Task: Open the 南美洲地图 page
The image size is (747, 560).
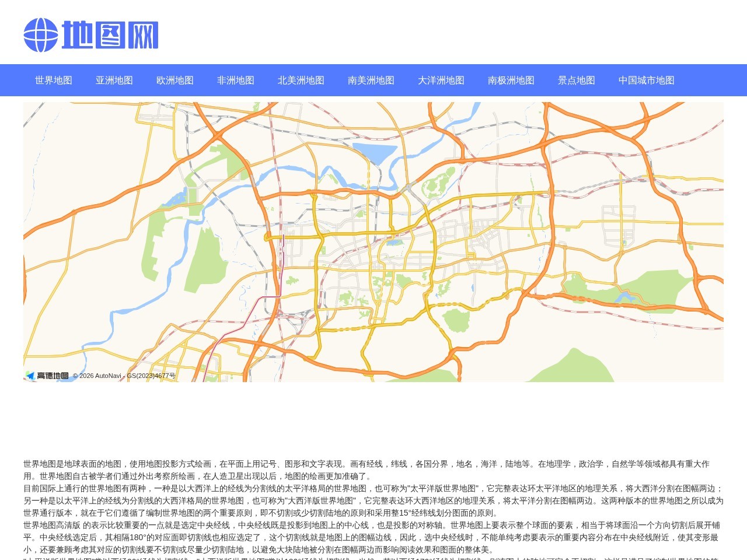Action: click(x=371, y=80)
